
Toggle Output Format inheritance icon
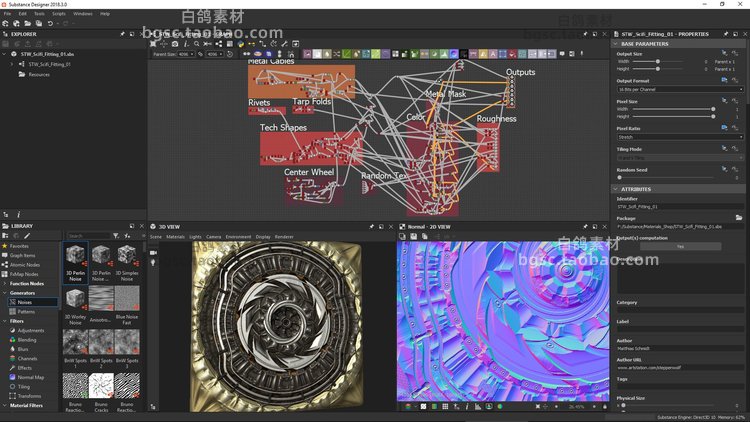[x=725, y=80]
